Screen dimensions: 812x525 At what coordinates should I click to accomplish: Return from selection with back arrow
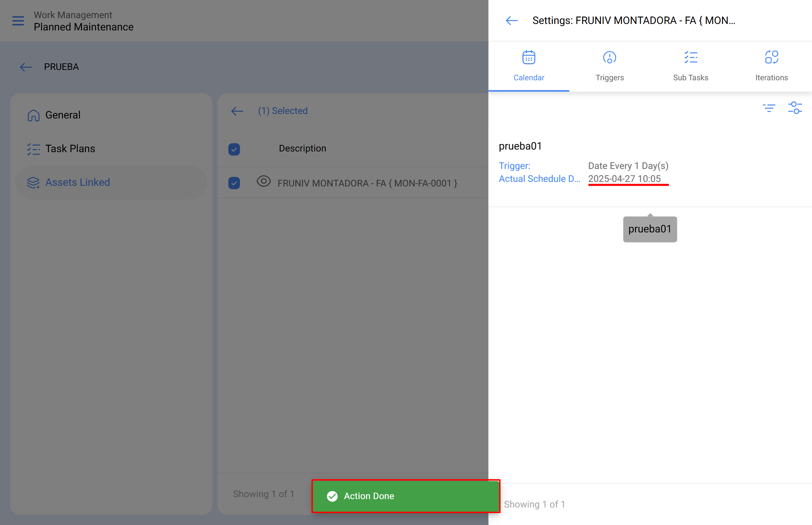point(237,111)
